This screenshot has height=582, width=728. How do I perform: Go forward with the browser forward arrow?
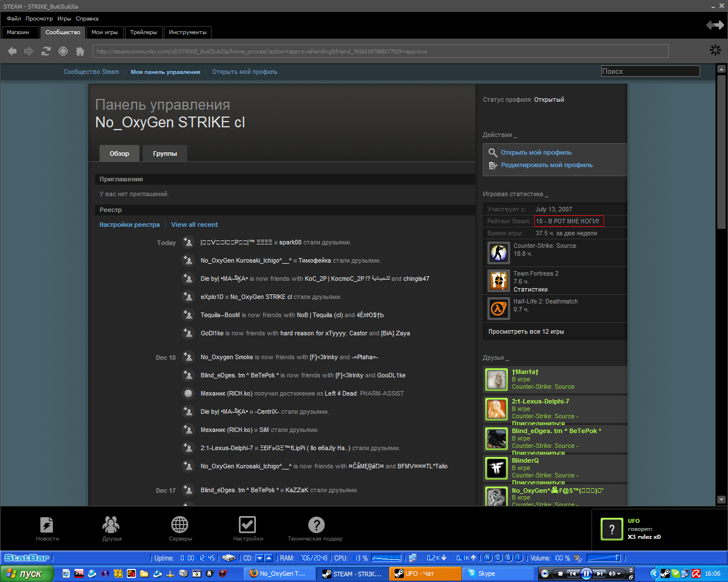coord(28,51)
